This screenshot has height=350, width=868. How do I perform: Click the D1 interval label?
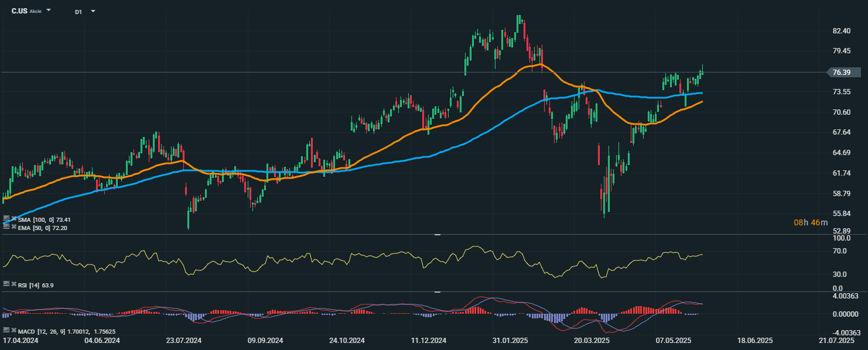coord(78,12)
